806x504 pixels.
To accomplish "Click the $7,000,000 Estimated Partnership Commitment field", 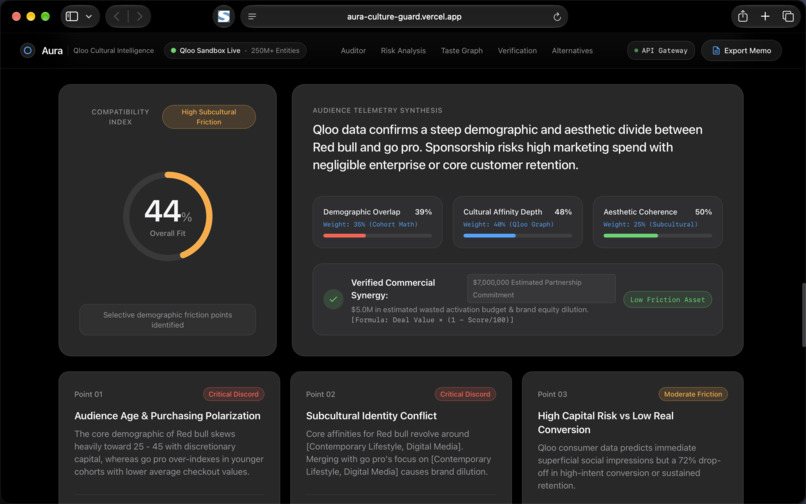I will (541, 289).
